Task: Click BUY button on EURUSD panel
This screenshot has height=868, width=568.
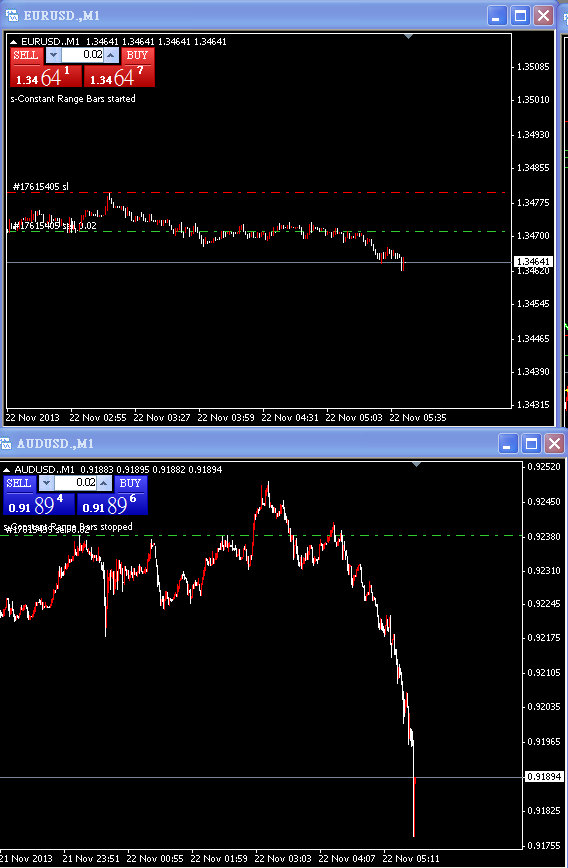Action: 137,55
